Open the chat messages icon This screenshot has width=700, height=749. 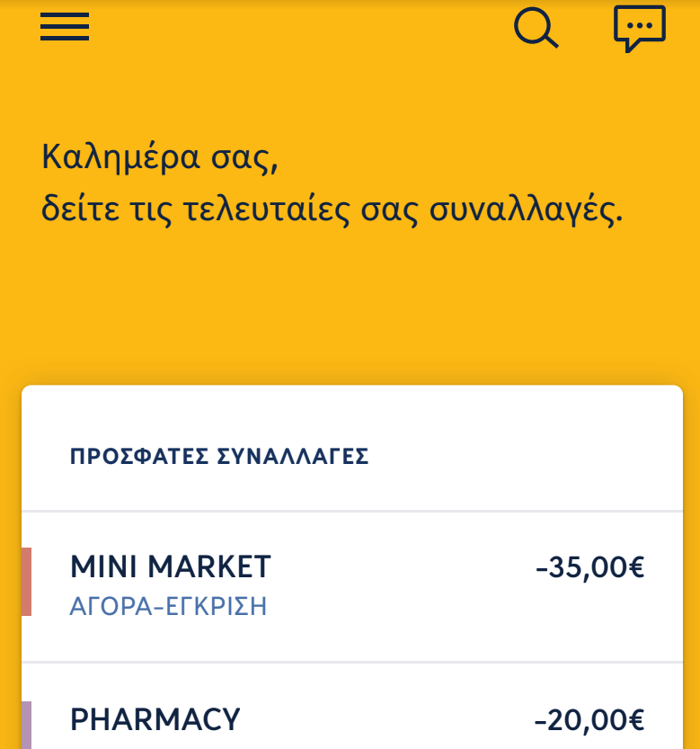point(639,29)
